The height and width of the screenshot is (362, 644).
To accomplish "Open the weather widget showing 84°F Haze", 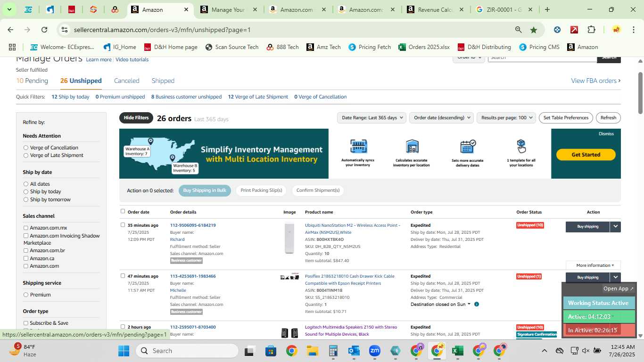I will pos(24,351).
